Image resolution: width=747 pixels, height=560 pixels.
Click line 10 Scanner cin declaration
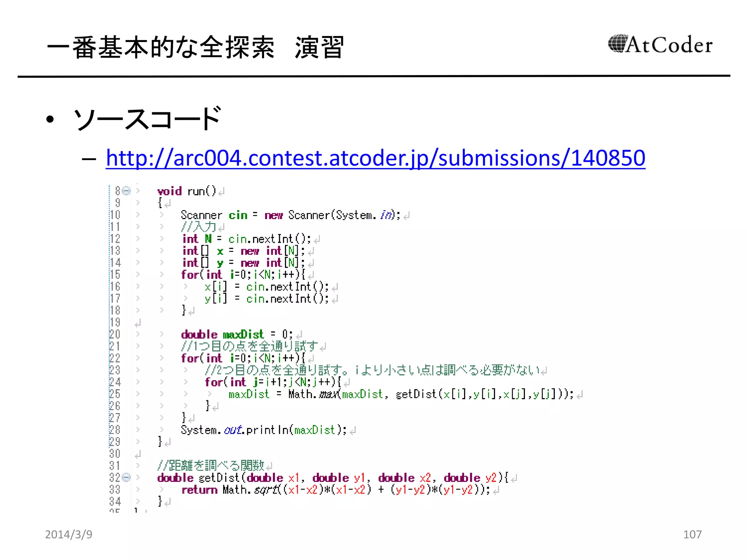click(290, 215)
